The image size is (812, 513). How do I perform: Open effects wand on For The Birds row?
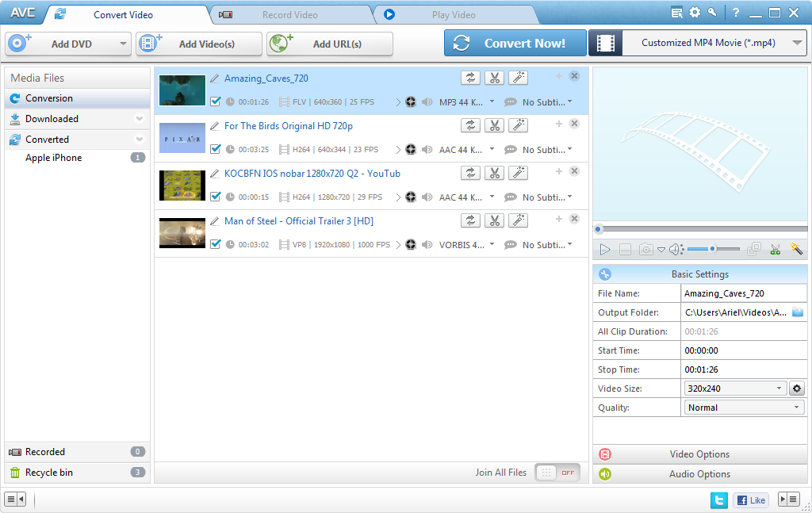[x=518, y=126]
